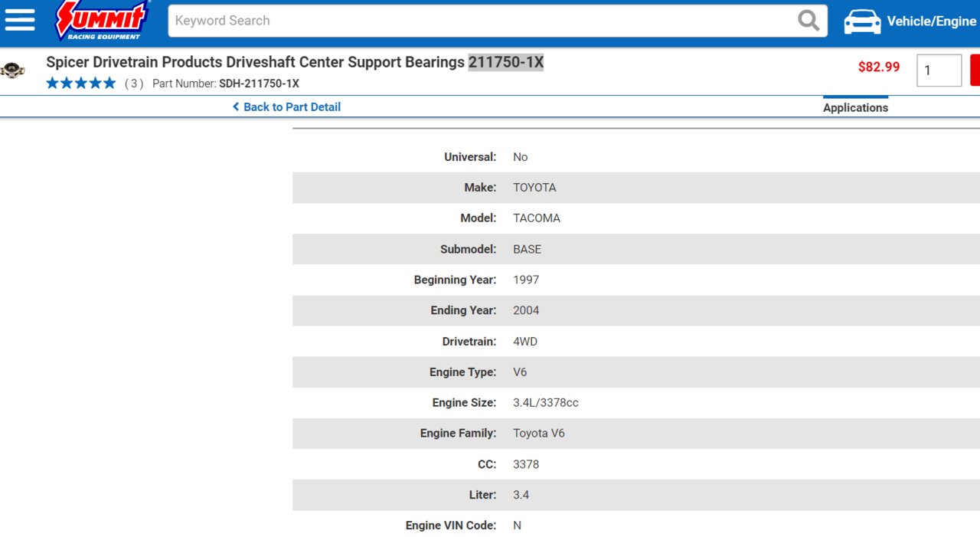Open the hamburger navigation menu
The image size is (980, 537).
coord(20,21)
